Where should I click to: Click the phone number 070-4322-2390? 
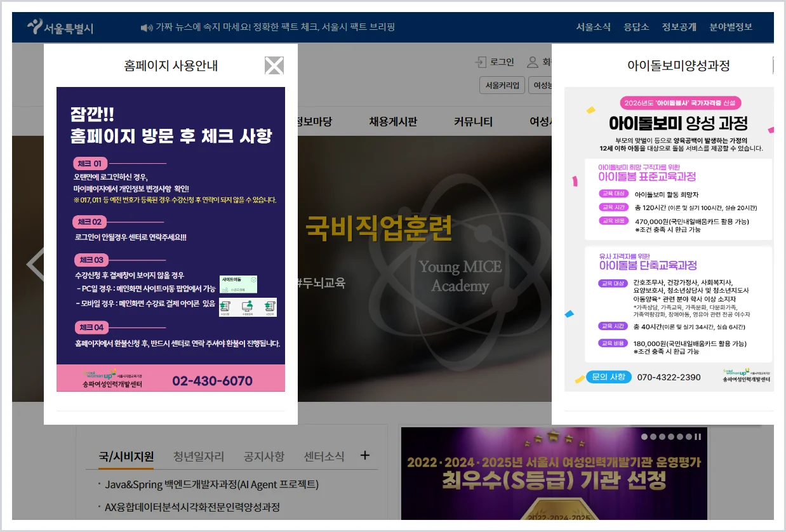(x=669, y=377)
